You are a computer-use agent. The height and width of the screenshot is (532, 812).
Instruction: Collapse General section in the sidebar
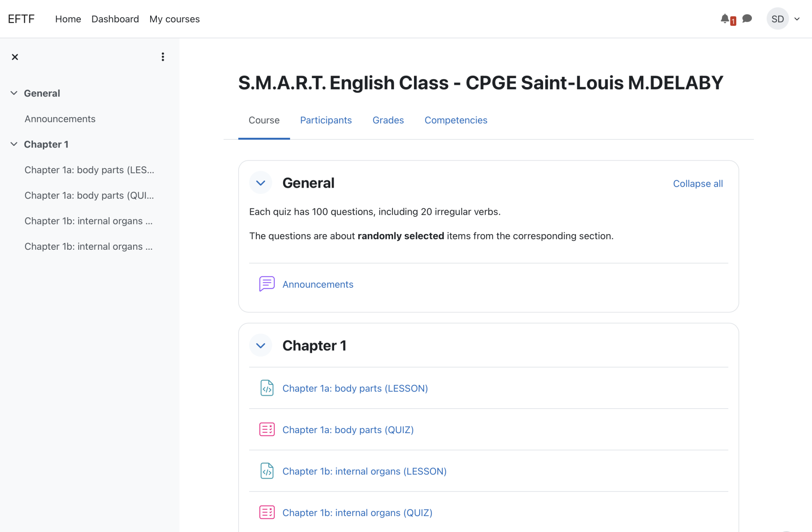tap(14, 93)
